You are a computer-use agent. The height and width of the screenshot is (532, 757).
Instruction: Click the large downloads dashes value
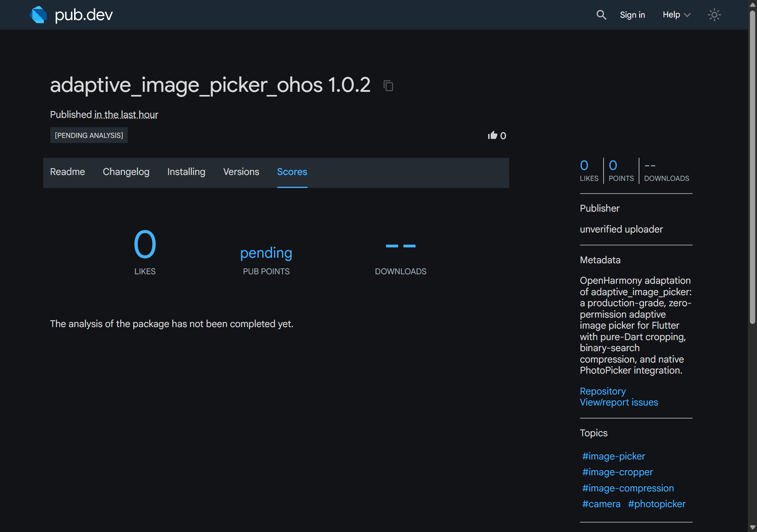(401, 246)
